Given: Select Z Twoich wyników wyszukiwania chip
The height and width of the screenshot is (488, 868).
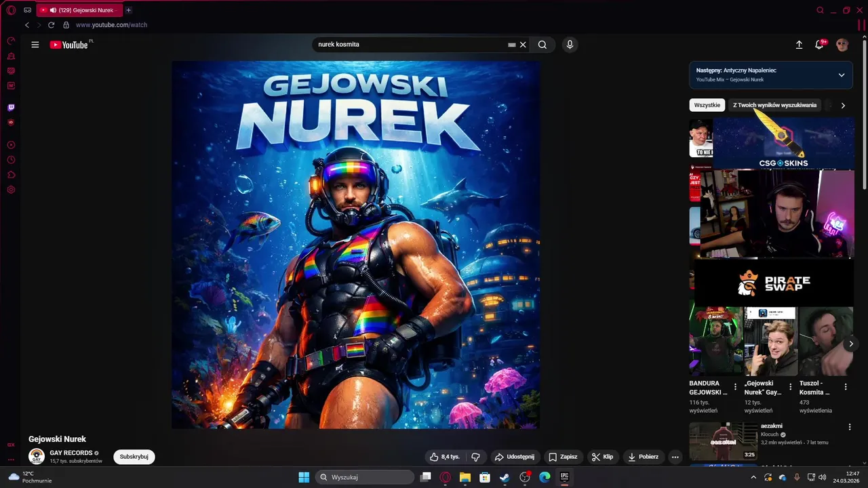Looking at the screenshot, I should click(x=774, y=105).
